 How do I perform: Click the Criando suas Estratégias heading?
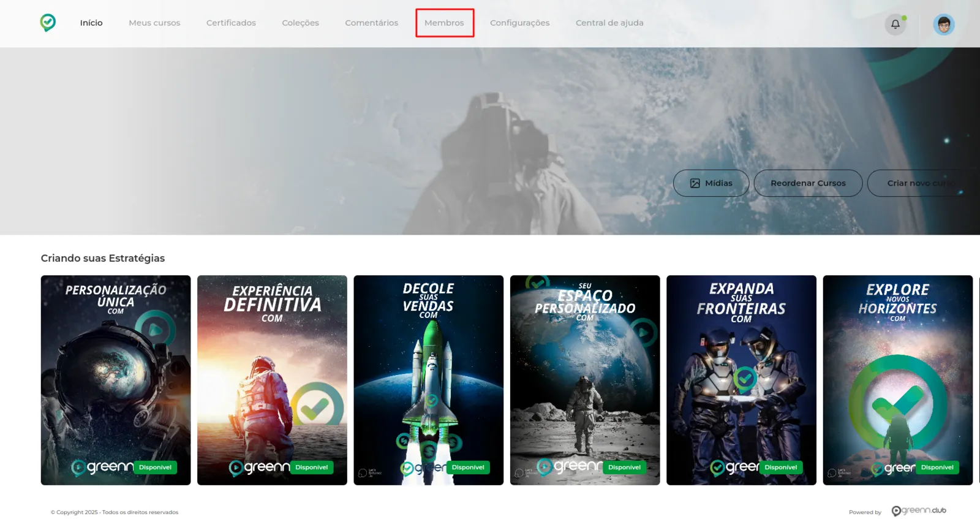coord(103,258)
